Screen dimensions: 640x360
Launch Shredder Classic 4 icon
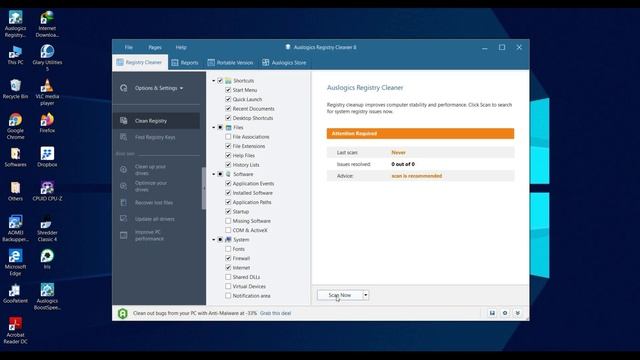point(47,229)
